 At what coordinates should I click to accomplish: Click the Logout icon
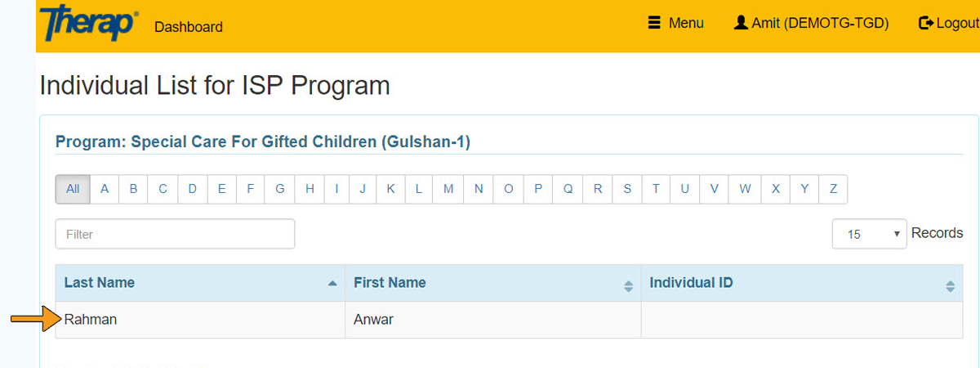[x=925, y=23]
